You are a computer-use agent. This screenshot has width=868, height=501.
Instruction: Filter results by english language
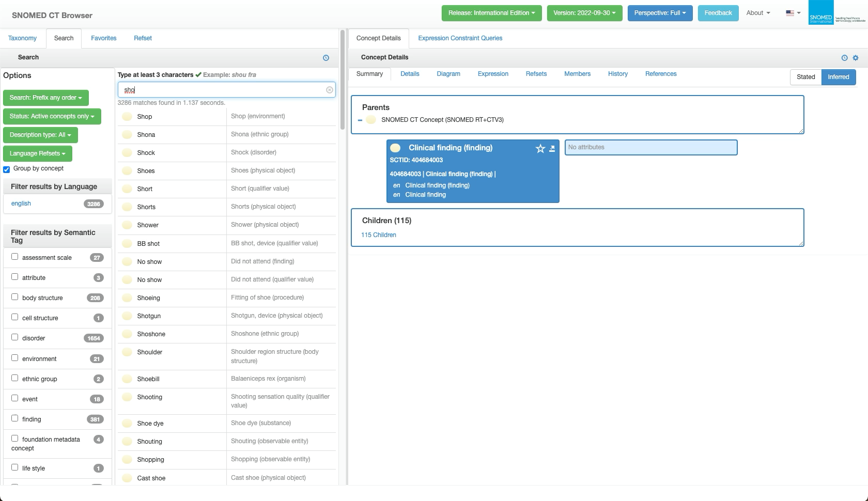click(21, 203)
